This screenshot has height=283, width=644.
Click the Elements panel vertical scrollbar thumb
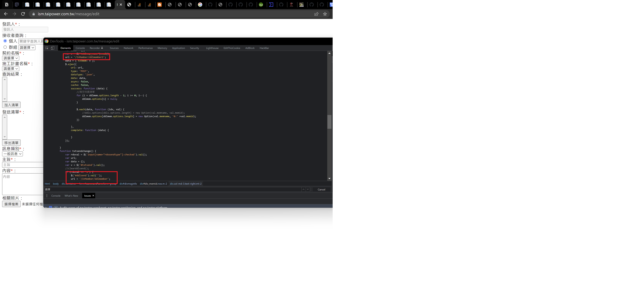[329, 122]
